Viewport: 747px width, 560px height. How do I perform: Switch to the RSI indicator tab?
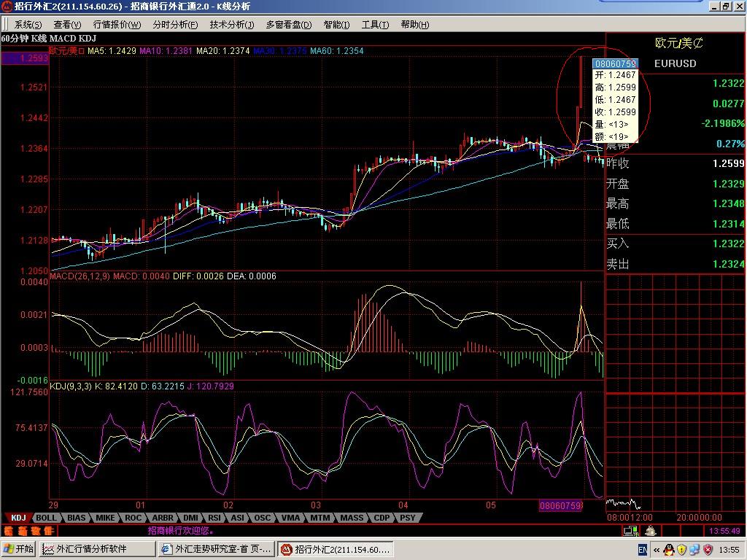[x=214, y=518]
